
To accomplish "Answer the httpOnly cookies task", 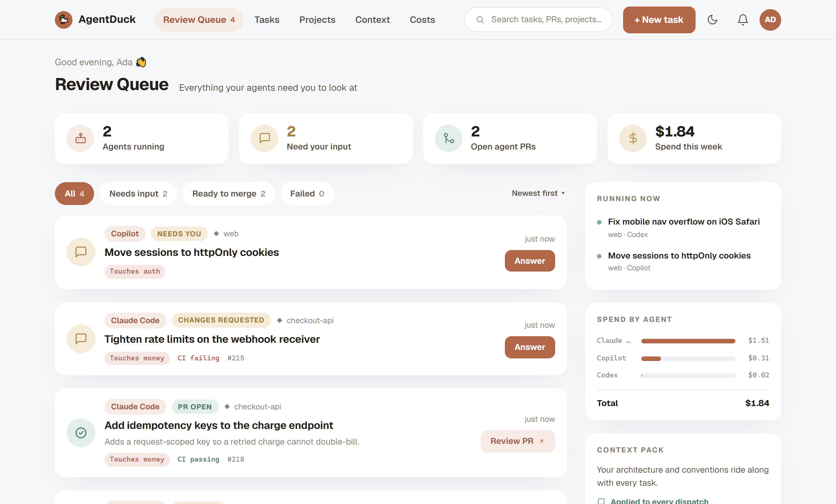I will tap(530, 260).
